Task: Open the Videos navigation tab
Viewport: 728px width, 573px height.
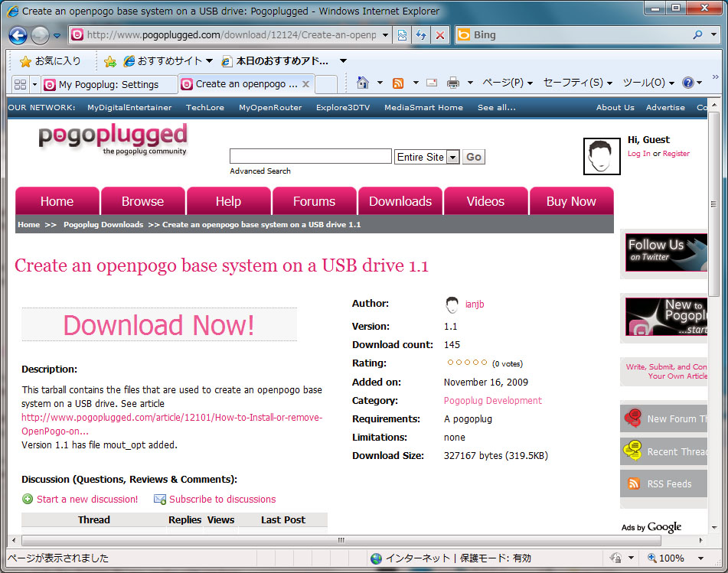Action: coord(485,201)
